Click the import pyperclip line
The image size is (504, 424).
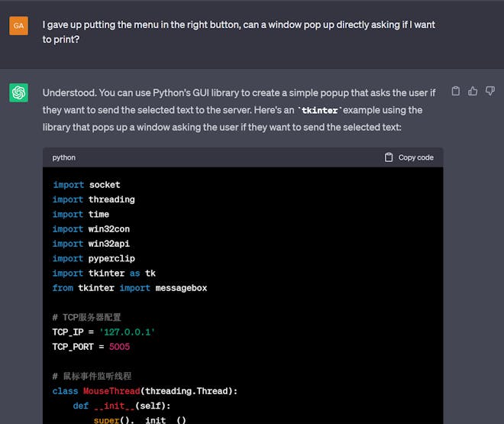click(x=93, y=259)
